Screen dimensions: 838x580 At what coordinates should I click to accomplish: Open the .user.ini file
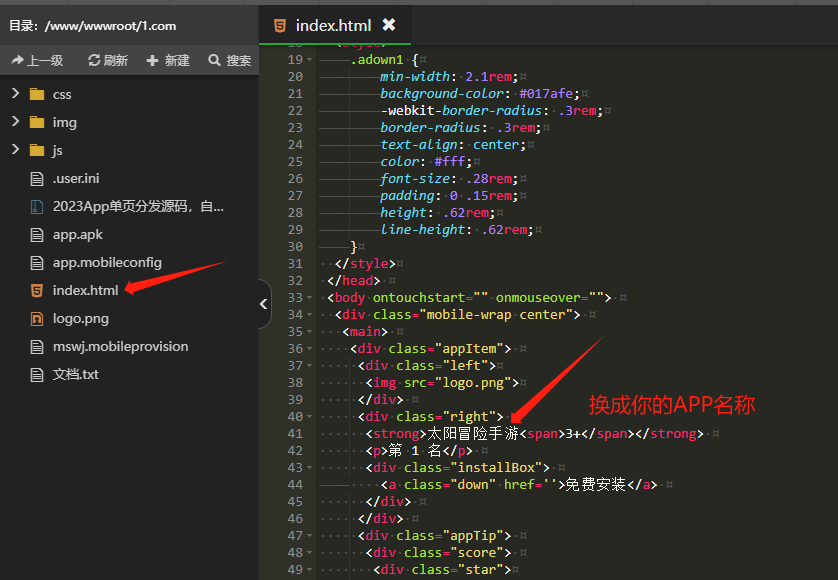76,178
